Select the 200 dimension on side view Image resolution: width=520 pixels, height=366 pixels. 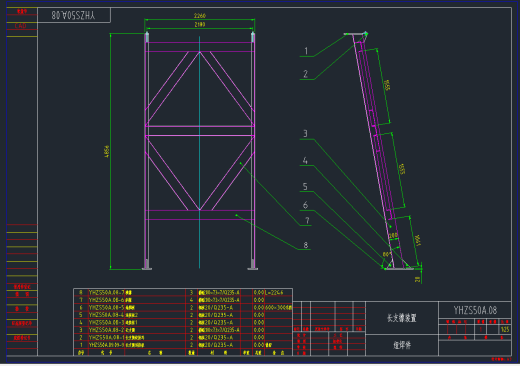tap(393, 236)
